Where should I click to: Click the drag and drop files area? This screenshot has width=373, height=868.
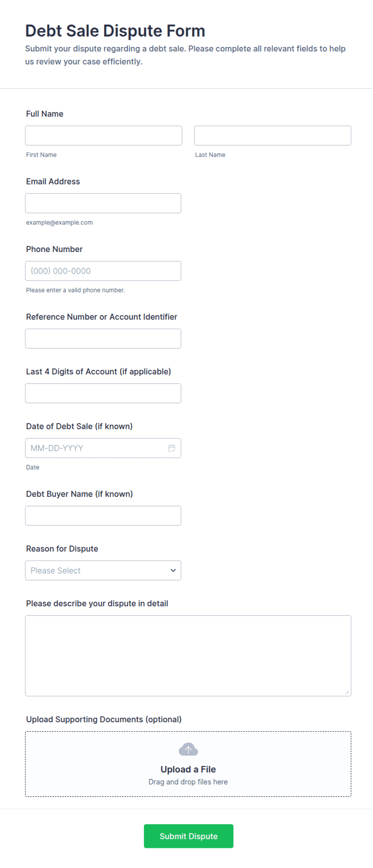[x=188, y=764]
